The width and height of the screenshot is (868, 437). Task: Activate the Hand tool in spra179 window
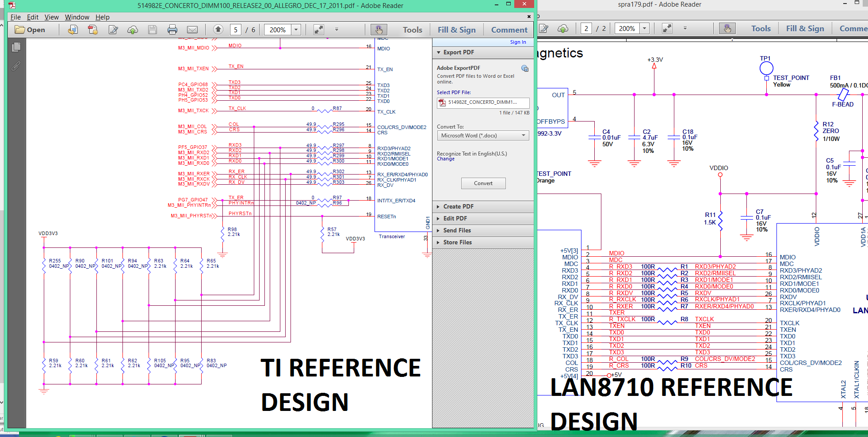[727, 28]
